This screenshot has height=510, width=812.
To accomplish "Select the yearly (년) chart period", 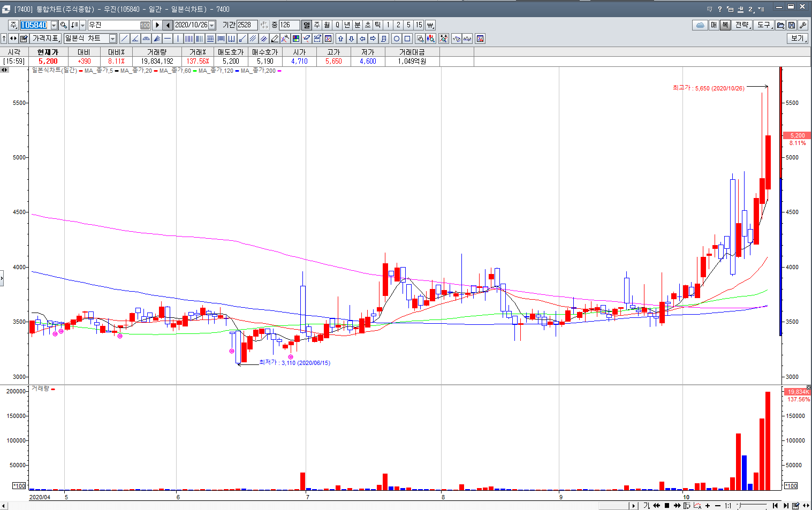I will [x=347, y=25].
